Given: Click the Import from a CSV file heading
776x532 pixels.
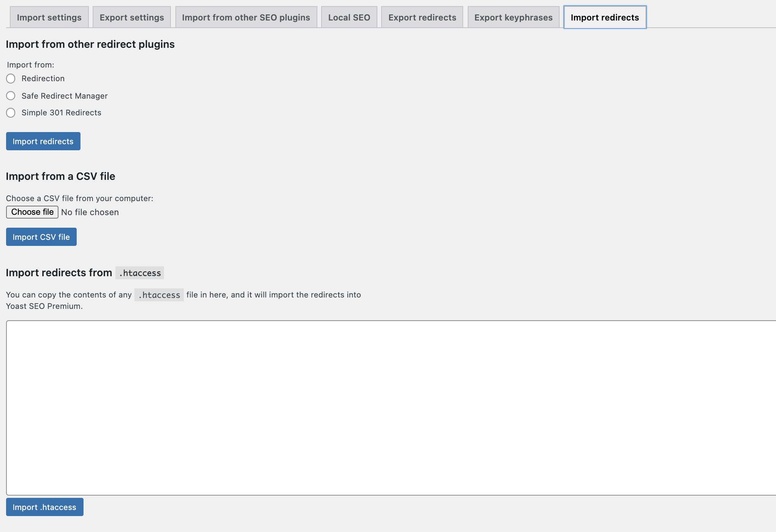Looking at the screenshot, I should pyautogui.click(x=60, y=176).
